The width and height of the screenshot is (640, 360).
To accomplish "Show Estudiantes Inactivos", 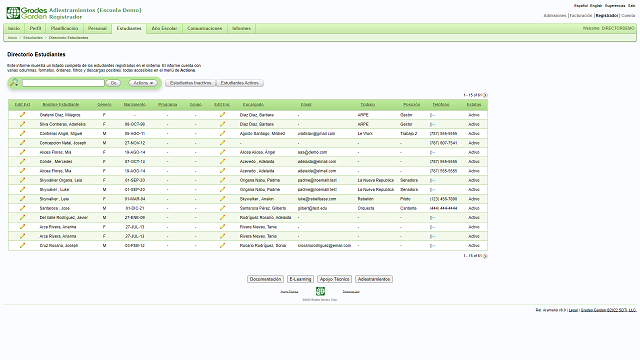I will pyautogui.click(x=191, y=83).
